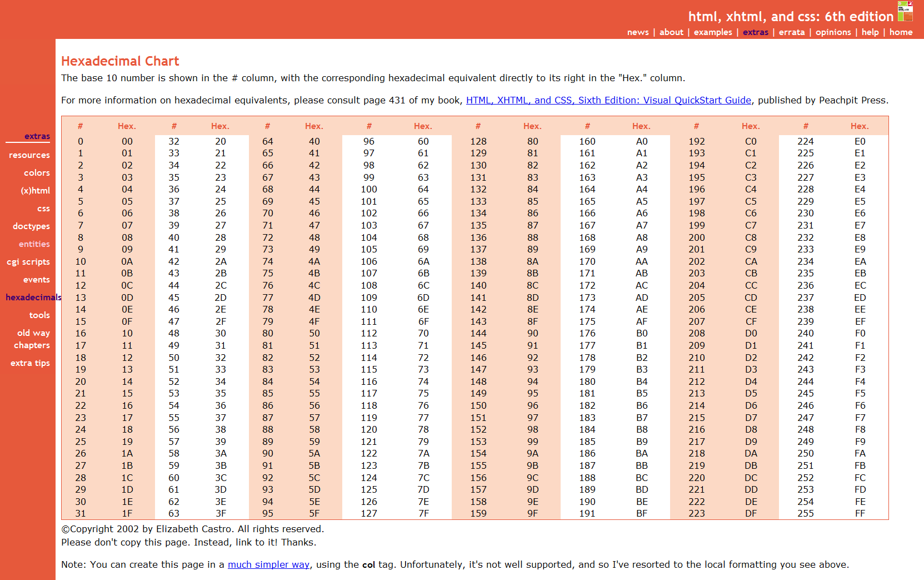Viewport: 924px width, 580px height.
Task: View the opinions page
Action: pyautogui.click(x=833, y=32)
